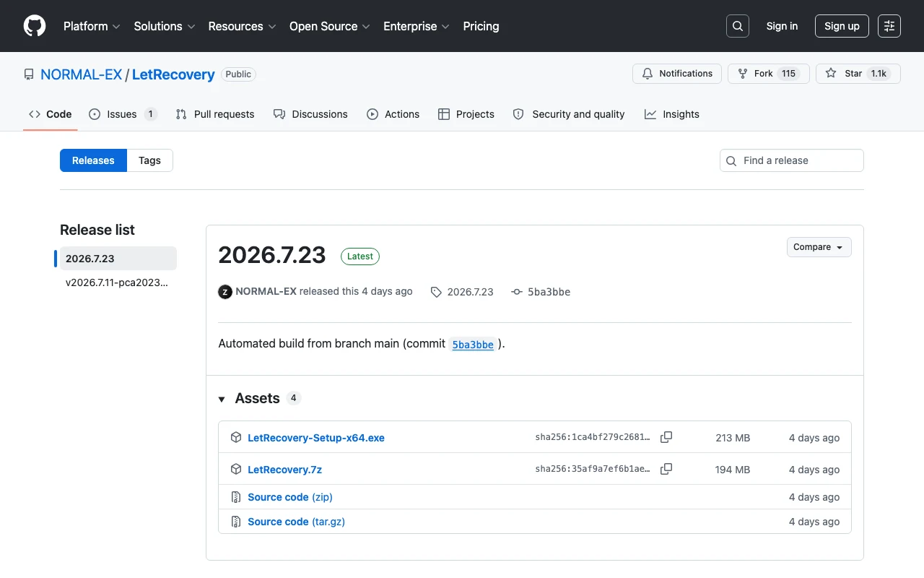This screenshot has width=924, height=578.
Task: Expand the Open Source menu
Action: click(329, 26)
